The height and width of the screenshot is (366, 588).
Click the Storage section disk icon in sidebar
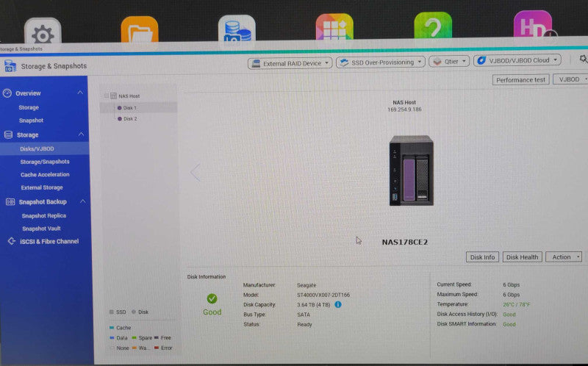(x=8, y=134)
